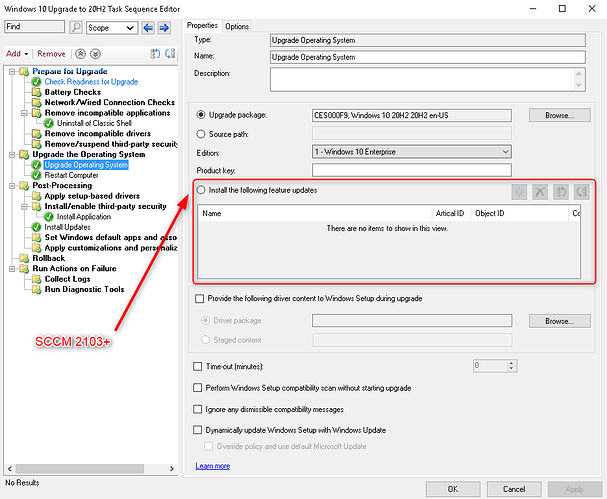Click folder icon of Set Windows default apps
The height and width of the screenshot is (499, 607).
36,238
